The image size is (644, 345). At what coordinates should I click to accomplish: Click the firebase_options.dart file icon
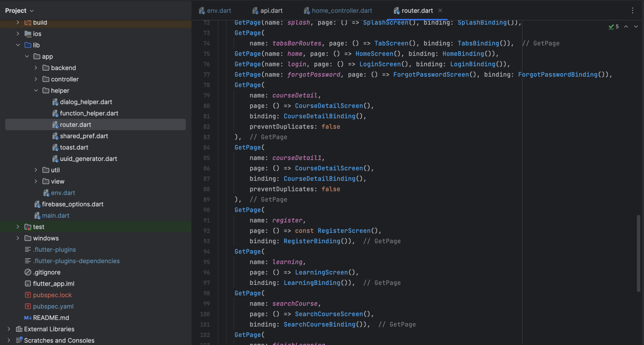tap(37, 204)
